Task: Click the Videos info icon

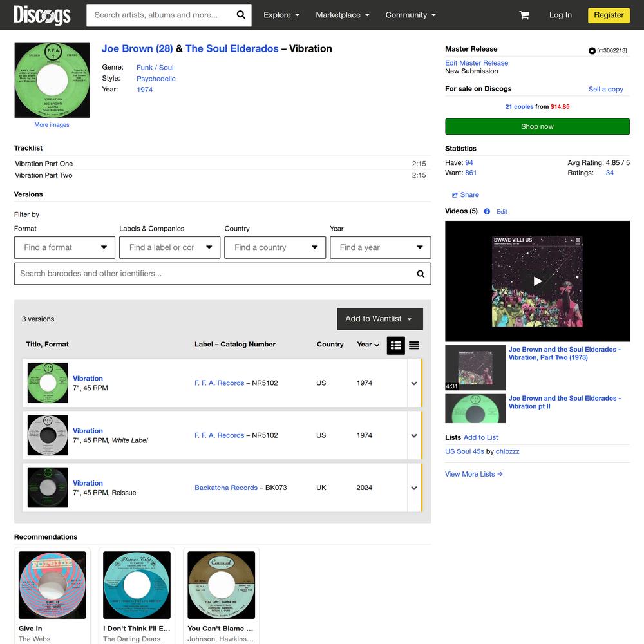Action: point(487,211)
